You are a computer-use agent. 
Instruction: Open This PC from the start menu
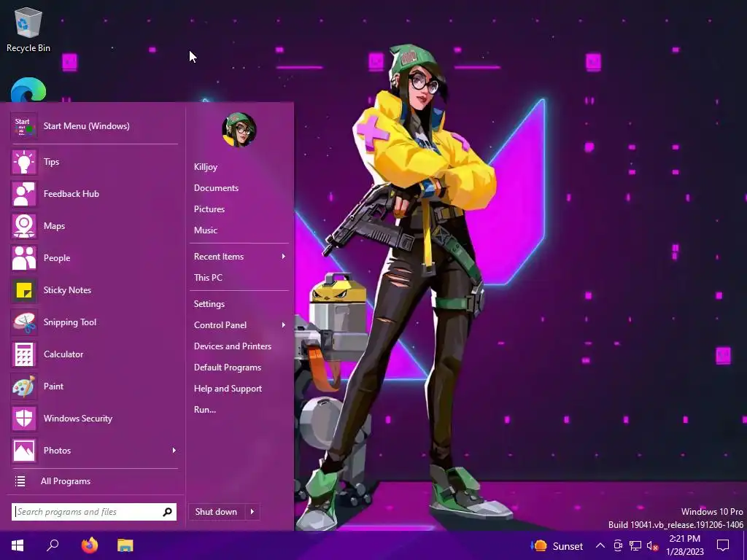tap(208, 278)
